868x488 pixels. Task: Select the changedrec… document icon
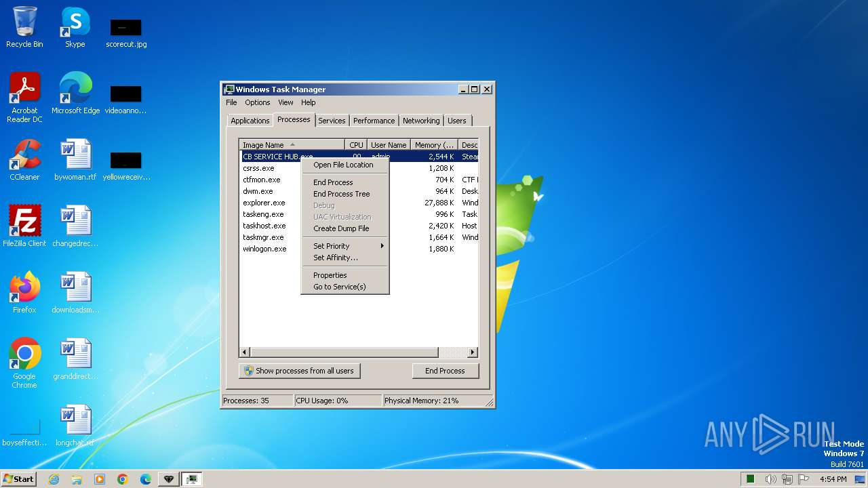tap(75, 226)
